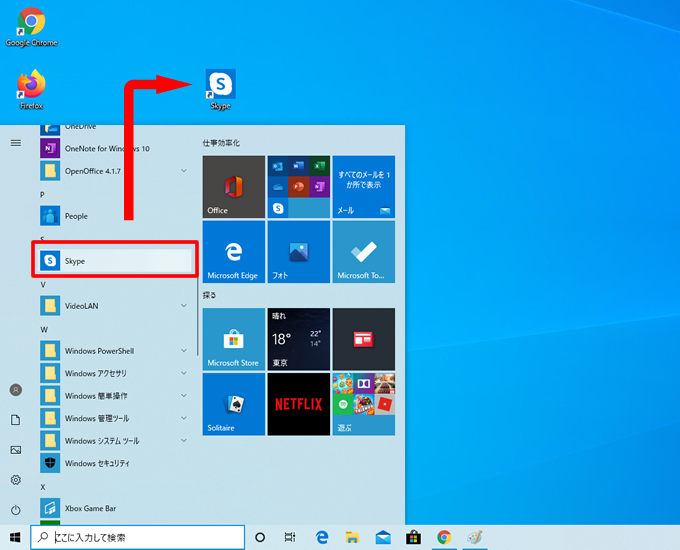680x550 pixels.
Task: Click the 仕事効率化 group heading
Action: tap(221, 143)
